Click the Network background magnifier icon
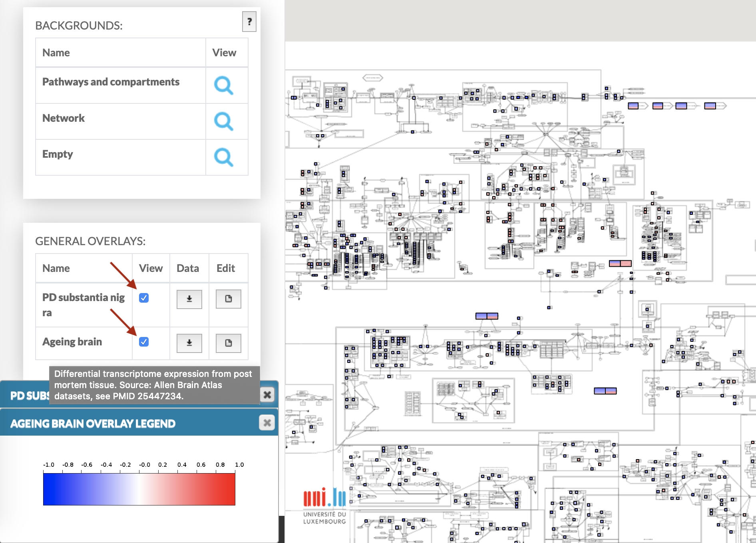Image resolution: width=756 pixels, height=543 pixels. pyautogui.click(x=223, y=121)
